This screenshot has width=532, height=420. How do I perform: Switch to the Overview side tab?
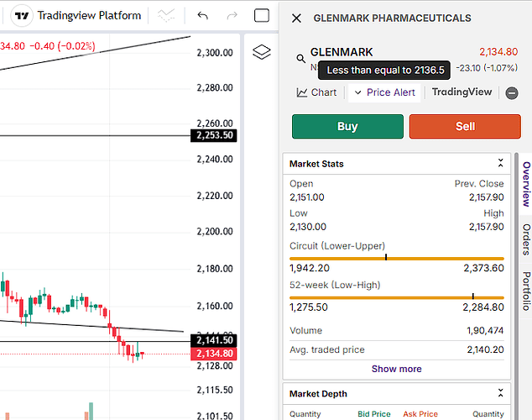[x=526, y=184]
